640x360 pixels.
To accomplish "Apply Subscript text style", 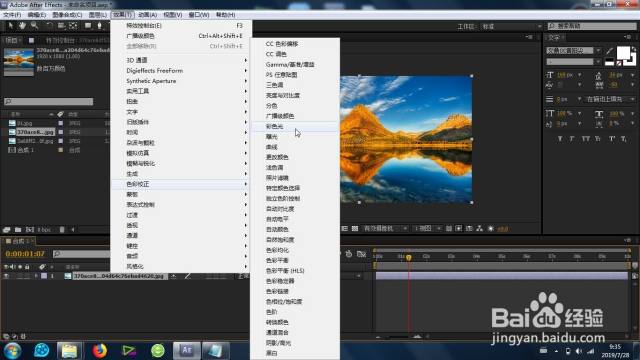I will tap(624, 139).
